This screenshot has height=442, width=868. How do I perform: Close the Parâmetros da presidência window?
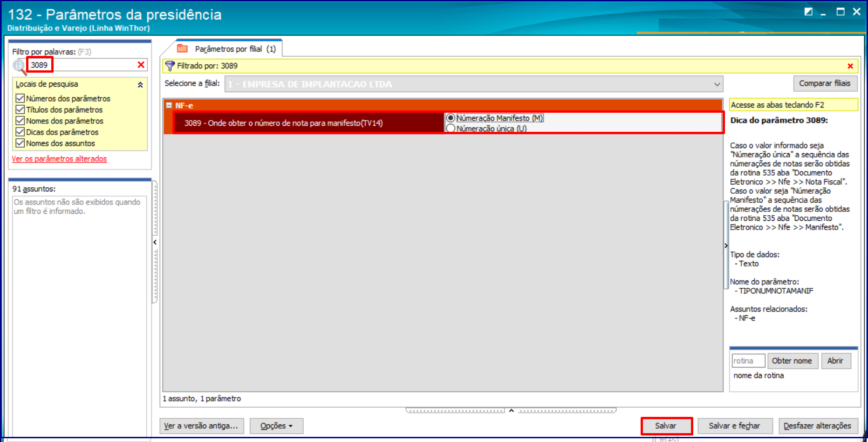click(857, 12)
